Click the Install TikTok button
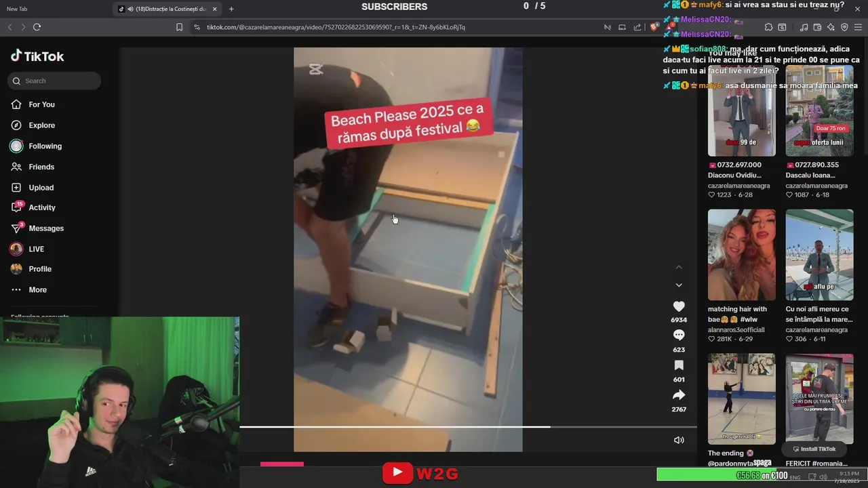The image size is (868, 488). (x=814, y=449)
